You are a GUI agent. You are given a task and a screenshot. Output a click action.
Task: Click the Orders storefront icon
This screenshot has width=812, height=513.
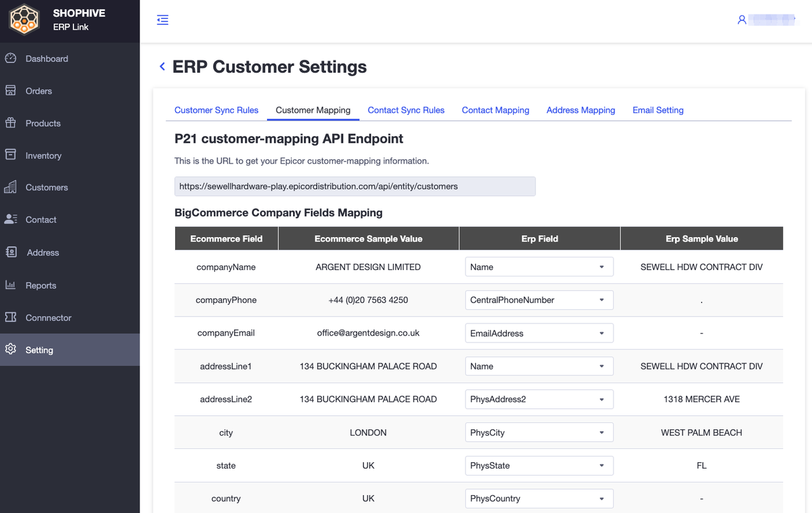click(x=10, y=91)
